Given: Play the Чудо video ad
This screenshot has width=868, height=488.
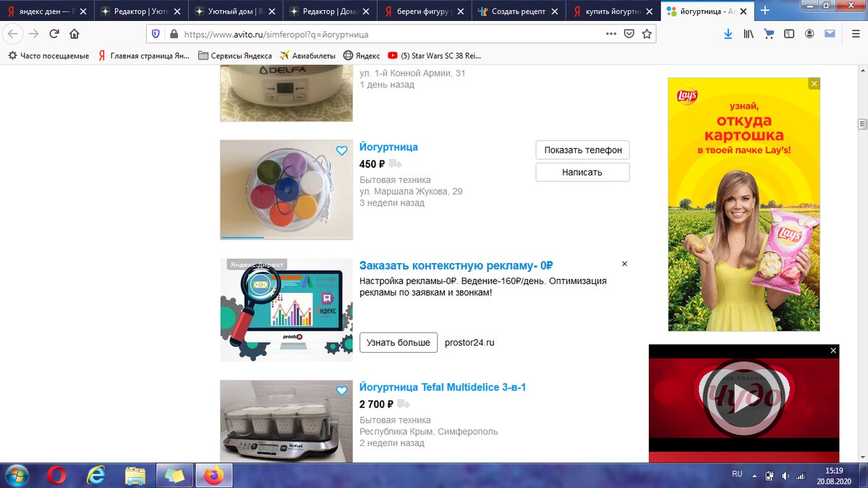Looking at the screenshot, I should click(x=744, y=398).
